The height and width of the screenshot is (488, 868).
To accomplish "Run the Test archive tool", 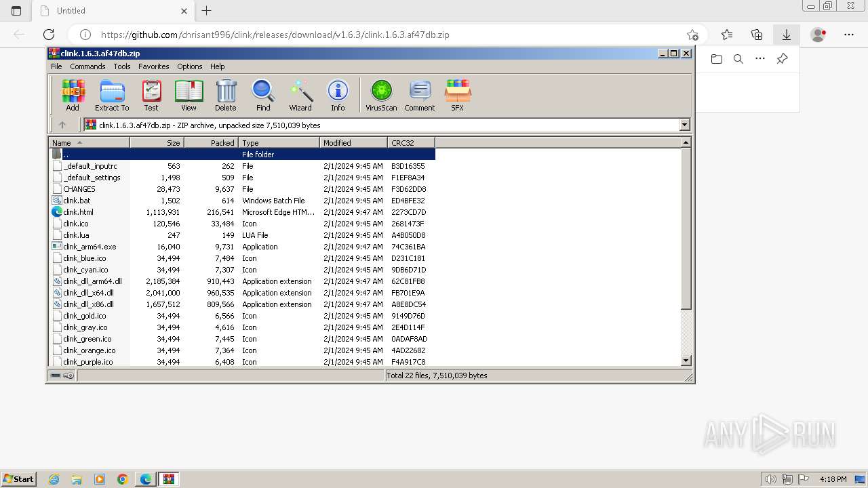I will point(151,96).
